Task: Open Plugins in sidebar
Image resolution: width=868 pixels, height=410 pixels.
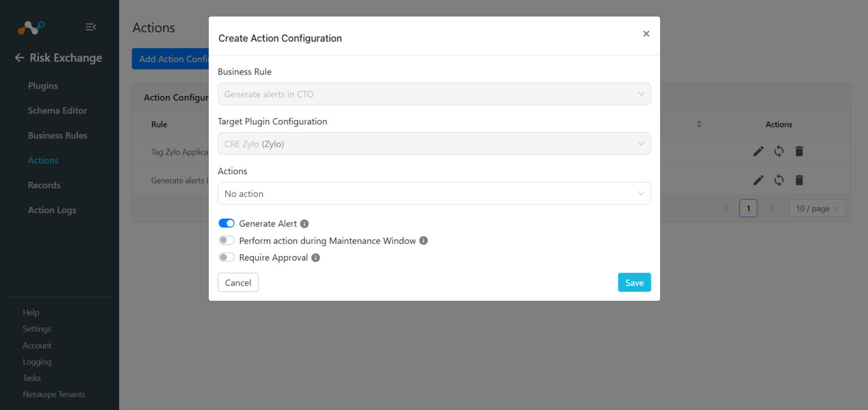Action: (43, 86)
